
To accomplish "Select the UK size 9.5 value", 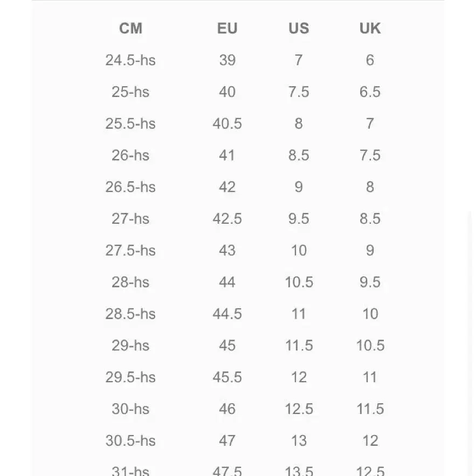I will [x=370, y=282].
